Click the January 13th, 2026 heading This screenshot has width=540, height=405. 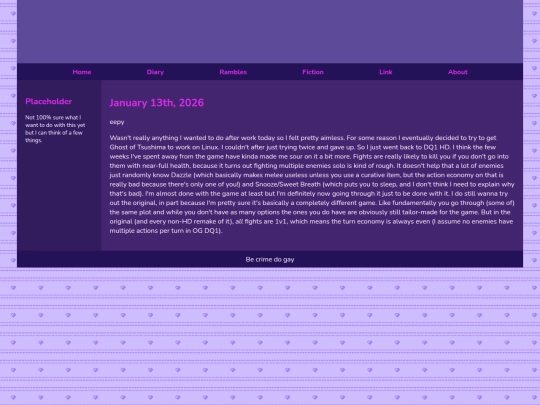point(157,103)
